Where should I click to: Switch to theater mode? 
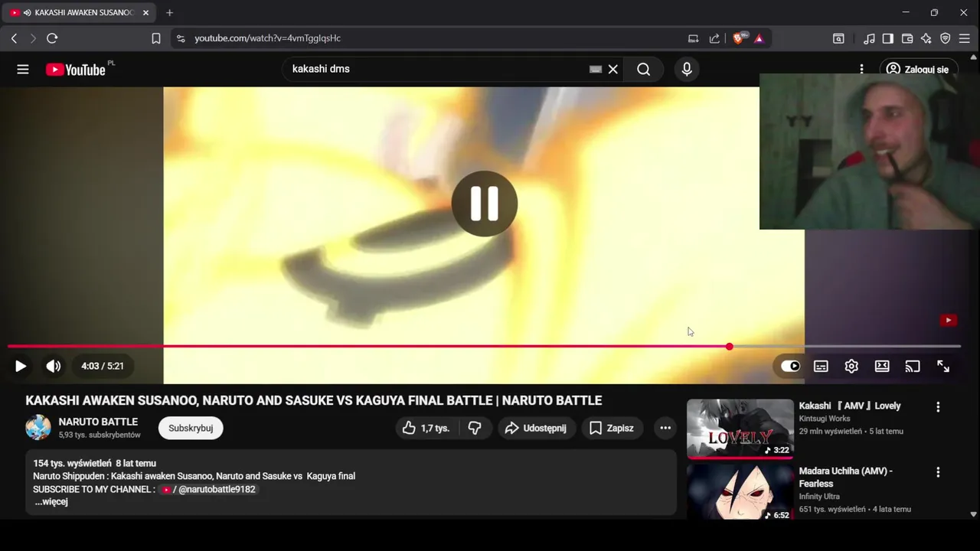tap(882, 367)
